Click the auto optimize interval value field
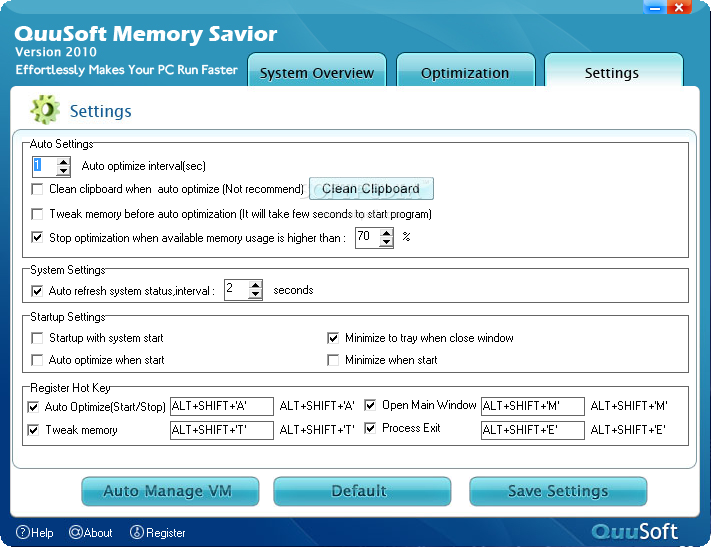The width and height of the screenshot is (711, 547). [x=44, y=166]
